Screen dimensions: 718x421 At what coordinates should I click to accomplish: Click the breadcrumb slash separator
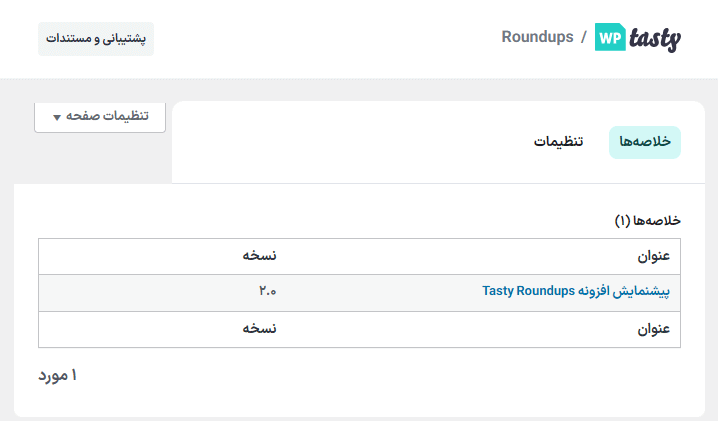(583, 37)
